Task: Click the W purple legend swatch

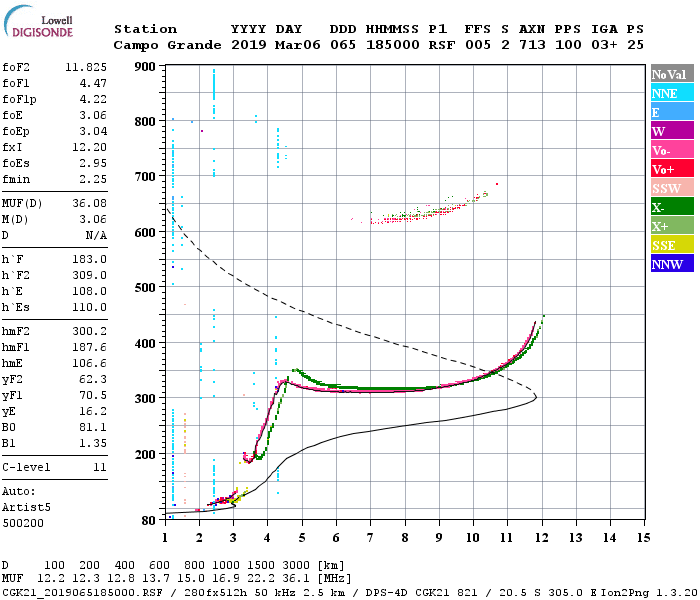Action: (x=672, y=131)
